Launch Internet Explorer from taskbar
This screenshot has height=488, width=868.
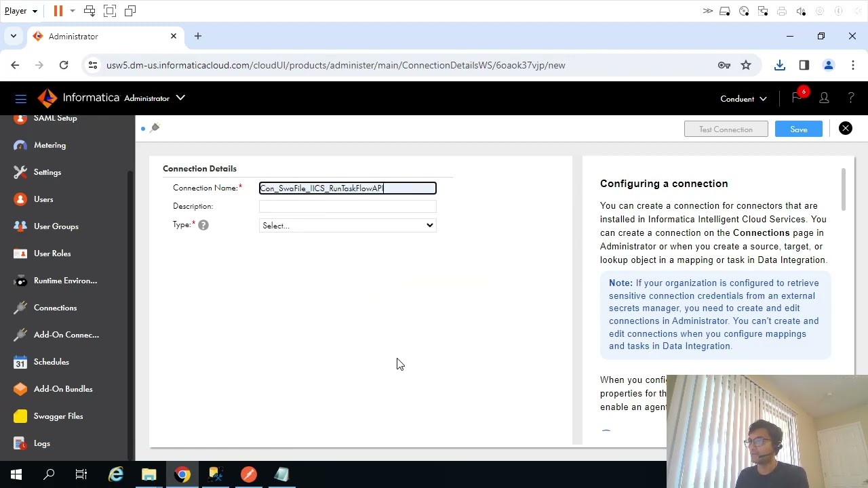pyautogui.click(x=116, y=474)
